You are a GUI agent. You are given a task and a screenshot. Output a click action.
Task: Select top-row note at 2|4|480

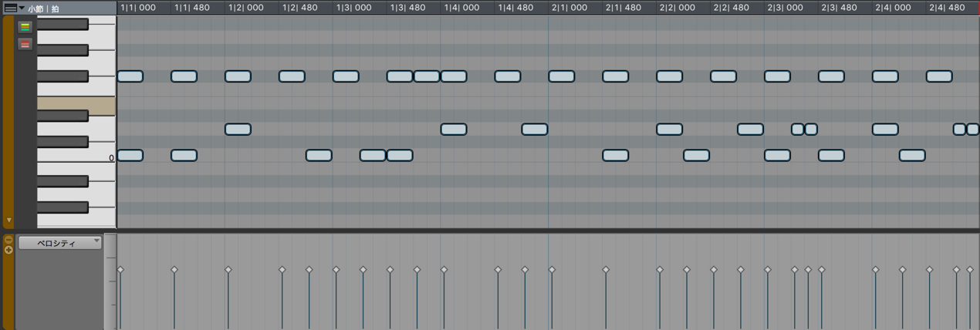[939, 76]
